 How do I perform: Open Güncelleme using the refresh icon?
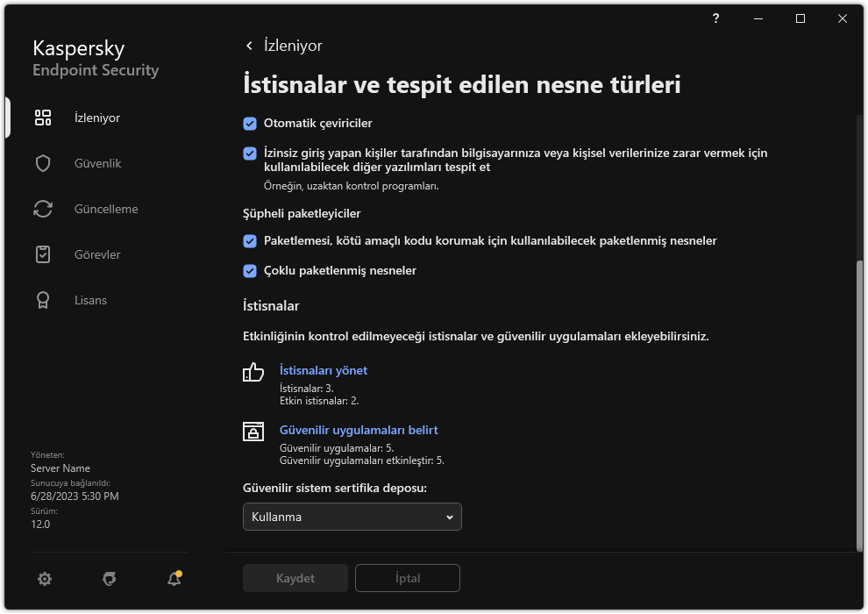coord(42,208)
